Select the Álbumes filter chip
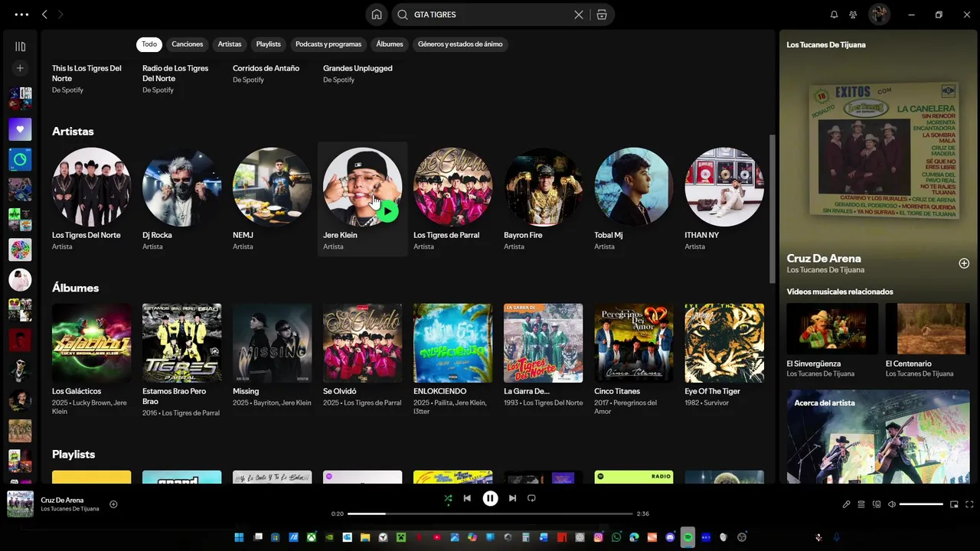 coord(390,44)
